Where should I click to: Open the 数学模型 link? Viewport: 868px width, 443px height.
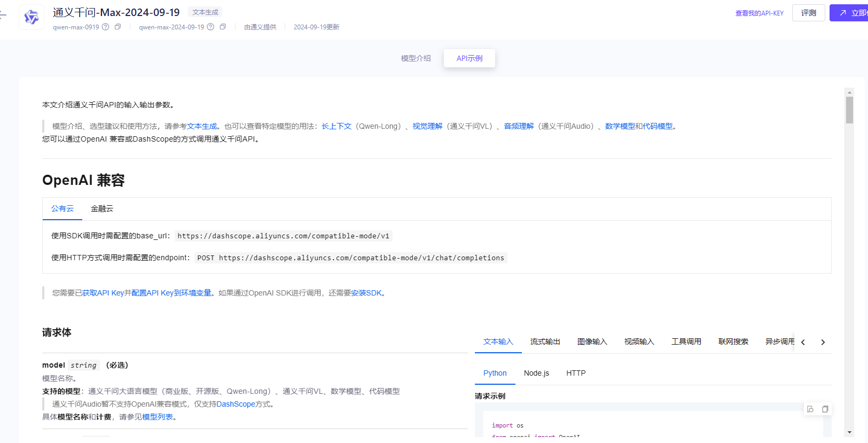pos(620,127)
